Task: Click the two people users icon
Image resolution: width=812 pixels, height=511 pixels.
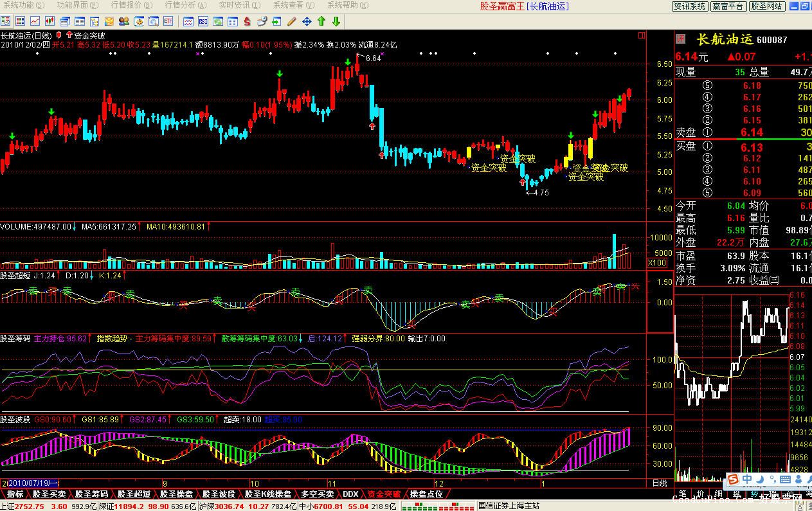Action: pyautogui.click(x=124, y=21)
